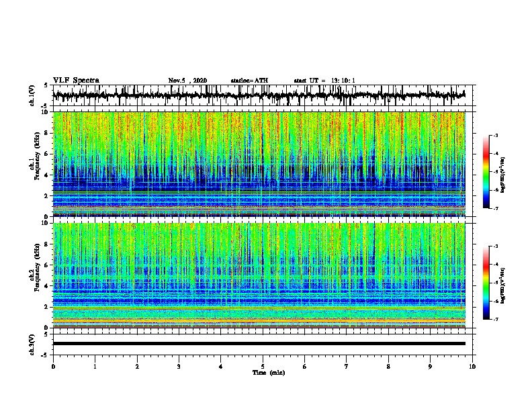Click the time axis tick '0'

coord(53,367)
